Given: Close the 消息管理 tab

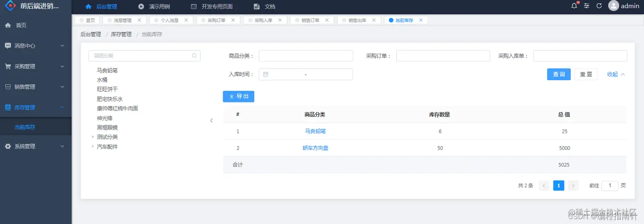Looking at the screenshot, I should click(139, 20).
